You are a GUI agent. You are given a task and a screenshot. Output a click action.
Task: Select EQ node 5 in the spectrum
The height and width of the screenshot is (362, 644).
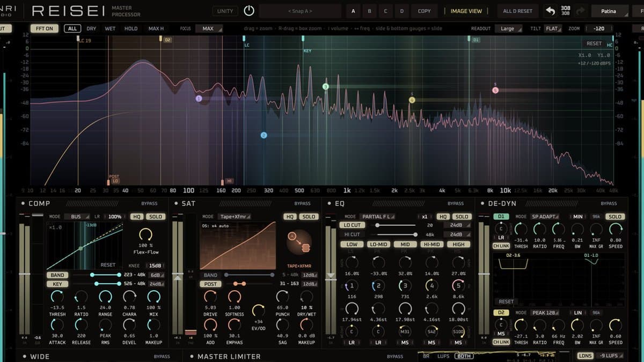[x=495, y=90]
